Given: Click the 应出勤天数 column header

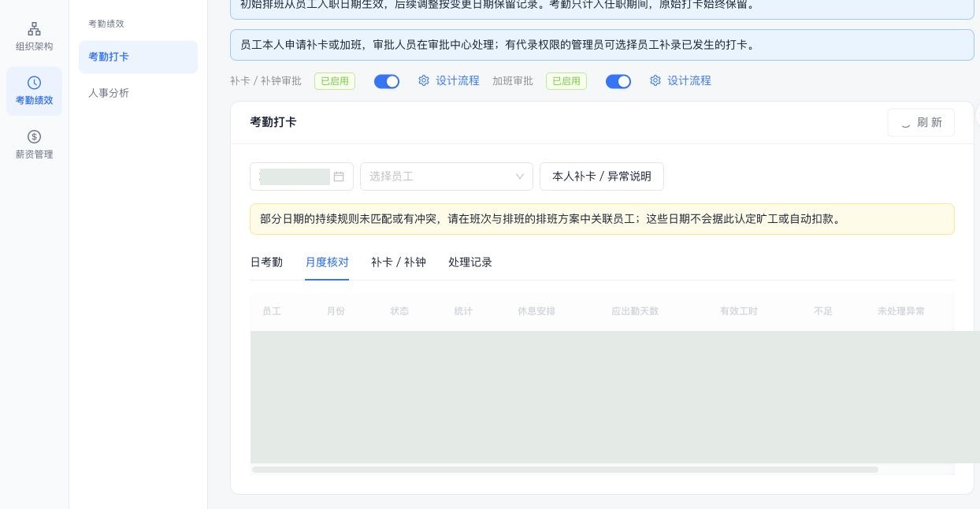Looking at the screenshot, I should pos(635,311).
